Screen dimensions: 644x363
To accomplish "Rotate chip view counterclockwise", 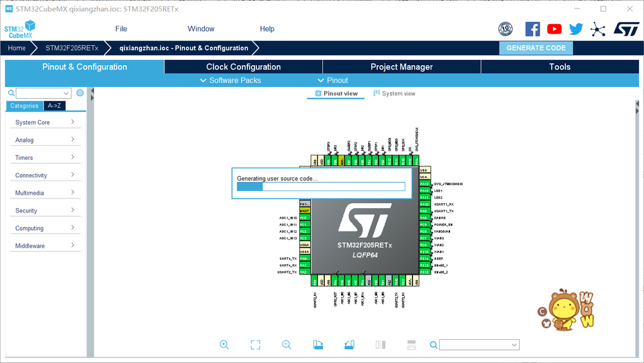I will tap(349, 345).
